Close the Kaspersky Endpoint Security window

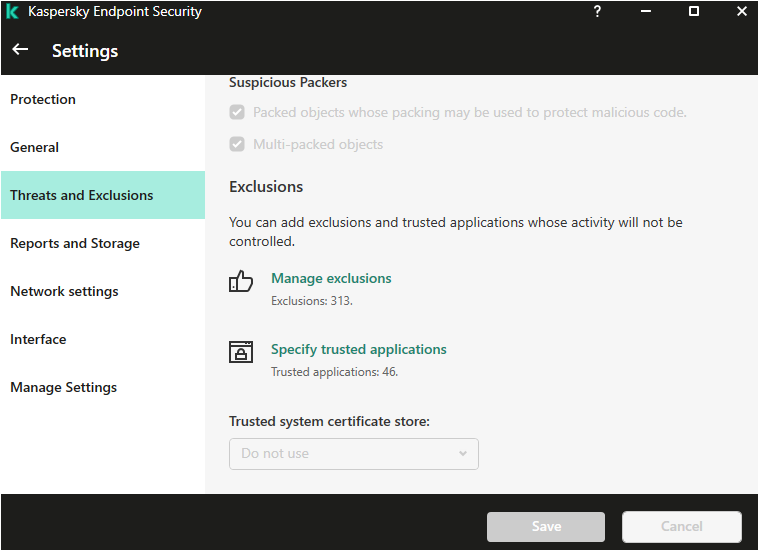coord(742,11)
